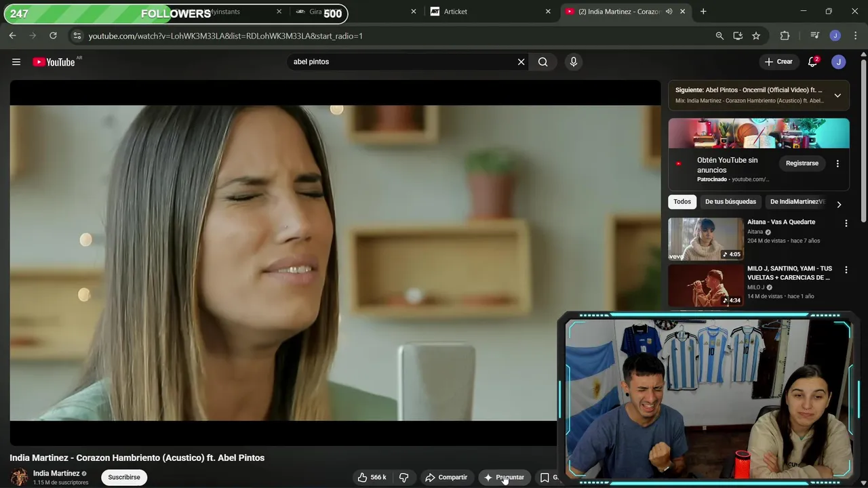Image resolution: width=868 pixels, height=488 pixels.
Task: Open browser zoom magnifier in address bar
Action: click(x=719, y=36)
